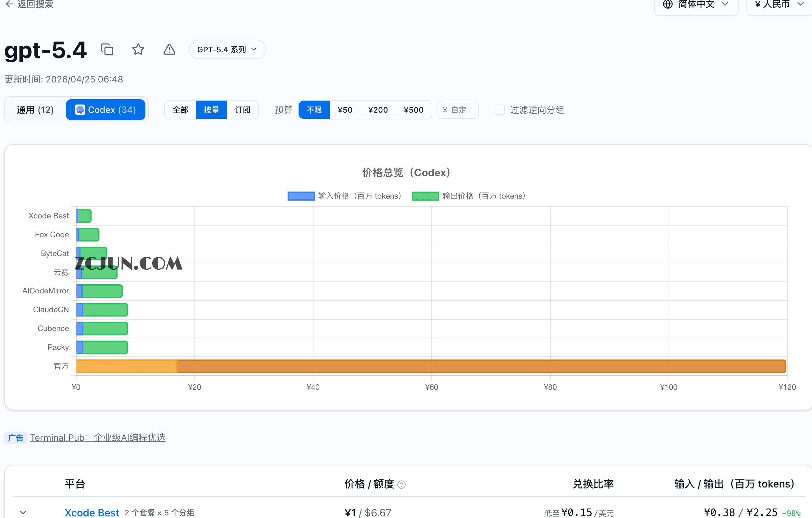Screen dimensions: 812x518
Task: Open the Xcode Best platform link
Action: (x=92, y=512)
